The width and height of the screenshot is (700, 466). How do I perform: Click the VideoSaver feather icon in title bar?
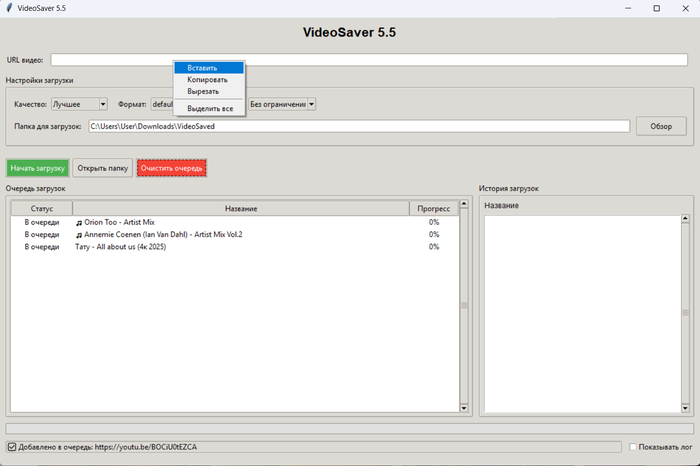(9, 8)
